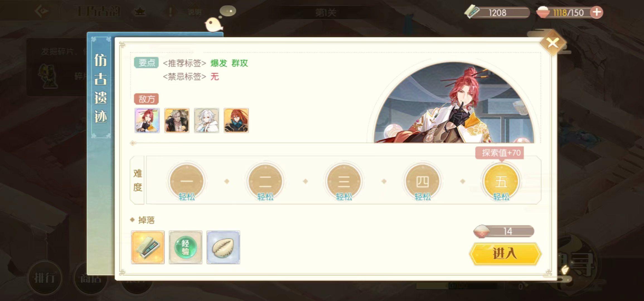Click the yellow 进入 button
Screen dimensions: 644x301
click(x=505, y=254)
